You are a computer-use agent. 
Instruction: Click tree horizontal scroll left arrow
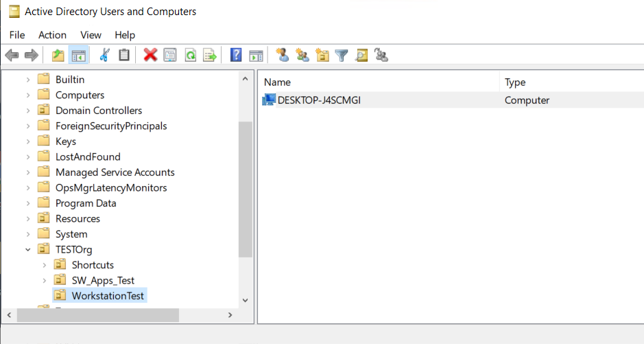tap(9, 315)
